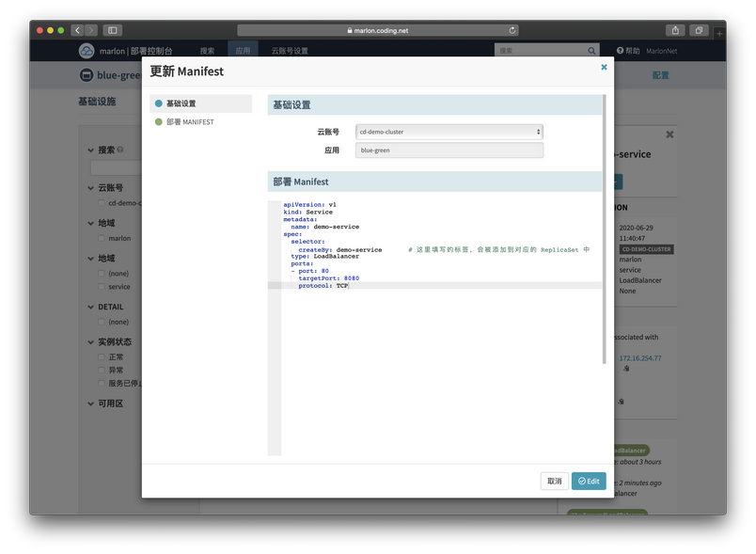Viewport: 756px width, 554px height.
Task: Select 基础设置 in the dialog sidebar
Action: coord(181,103)
